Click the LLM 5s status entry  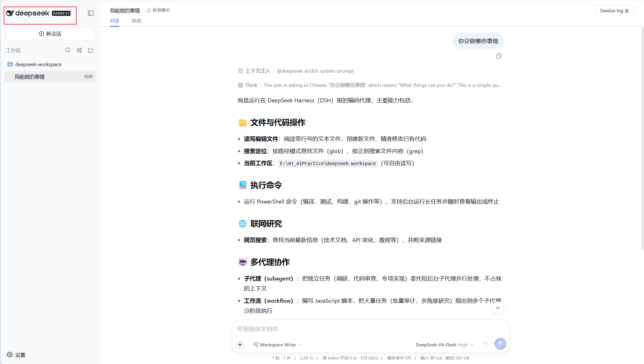(306, 358)
